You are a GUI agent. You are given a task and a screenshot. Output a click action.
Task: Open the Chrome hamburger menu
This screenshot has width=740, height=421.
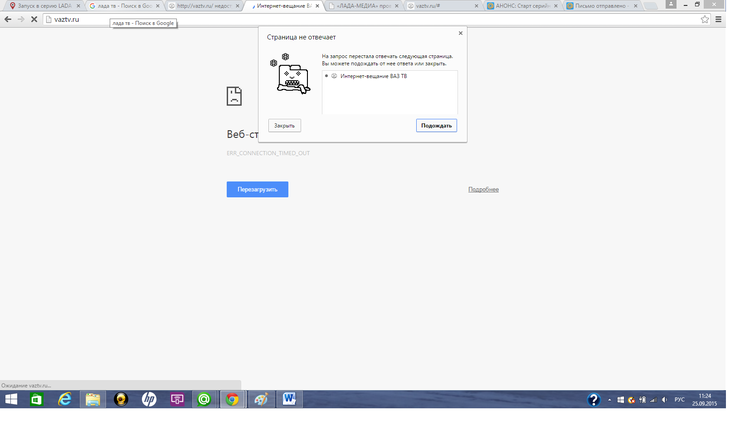pos(718,19)
